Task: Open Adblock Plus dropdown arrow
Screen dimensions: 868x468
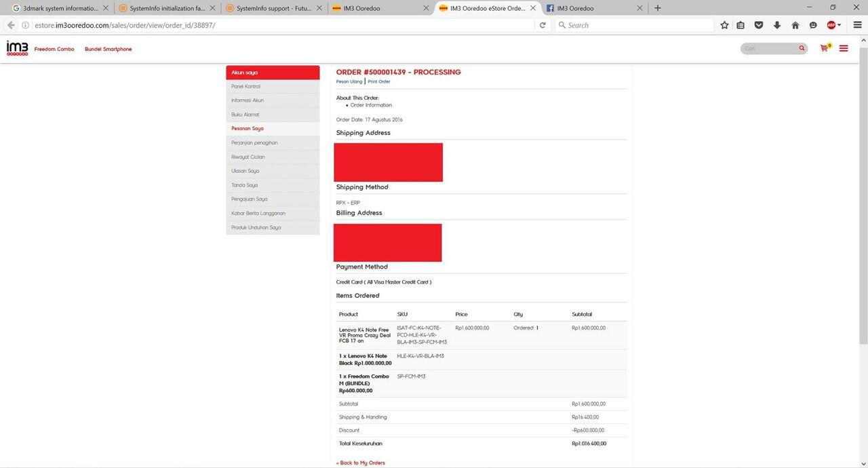Action: (x=840, y=25)
